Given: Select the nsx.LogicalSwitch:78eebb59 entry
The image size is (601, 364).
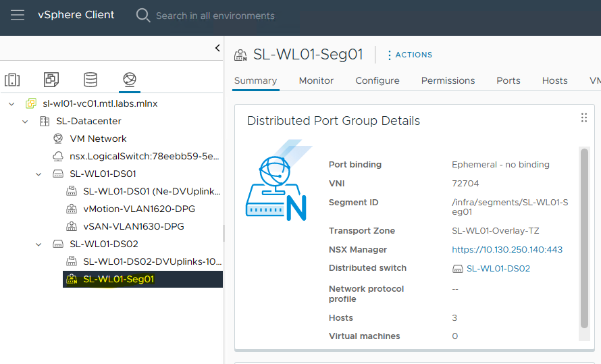Looking at the screenshot, I should 145,156.
